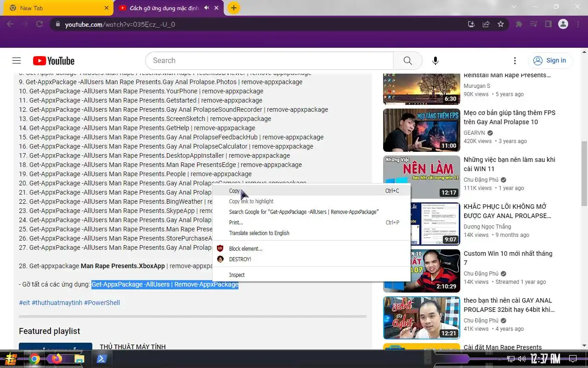Click the YouTube Search input field
This screenshot has width=588, height=368.
[x=269, y=61]
